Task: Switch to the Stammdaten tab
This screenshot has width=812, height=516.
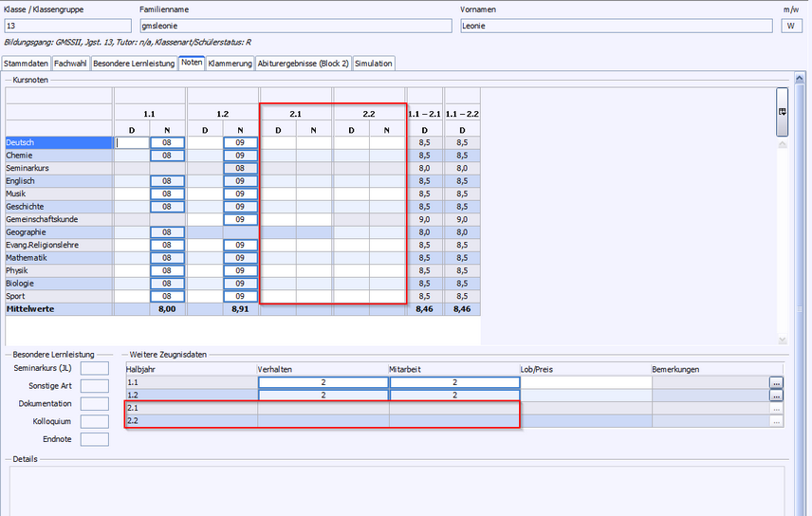Action: (26, 64)
